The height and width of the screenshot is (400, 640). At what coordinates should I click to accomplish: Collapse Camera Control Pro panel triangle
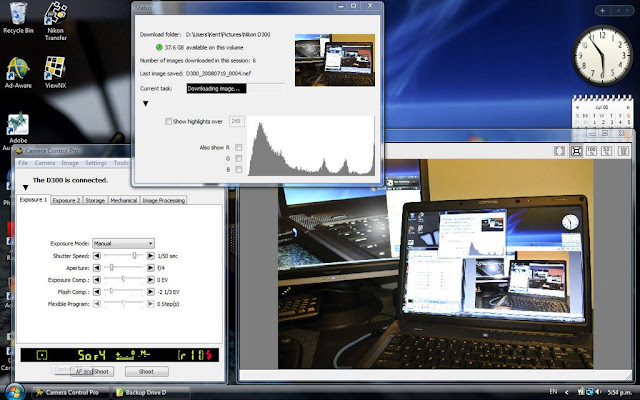[25, 188]
